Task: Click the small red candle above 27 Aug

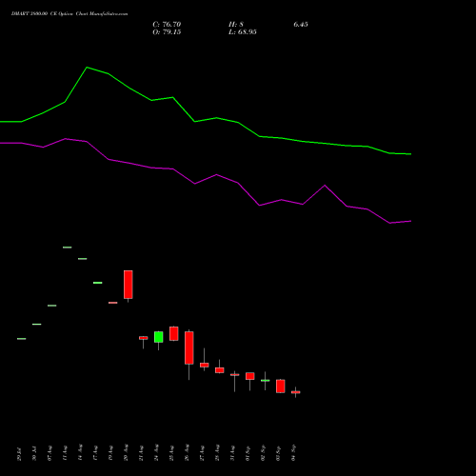Action: (x=205, y=365)
